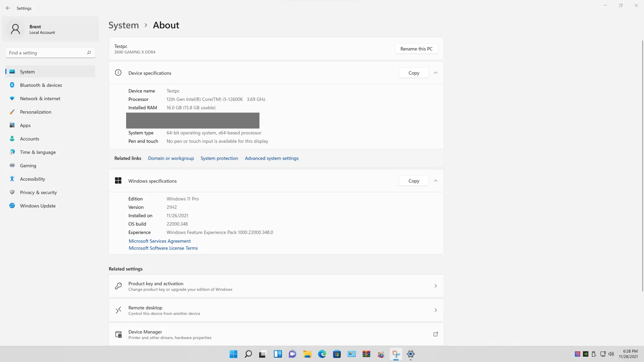Open Privacy & security settings
This screenshot has width=644, height=362.
coord(50,192)
